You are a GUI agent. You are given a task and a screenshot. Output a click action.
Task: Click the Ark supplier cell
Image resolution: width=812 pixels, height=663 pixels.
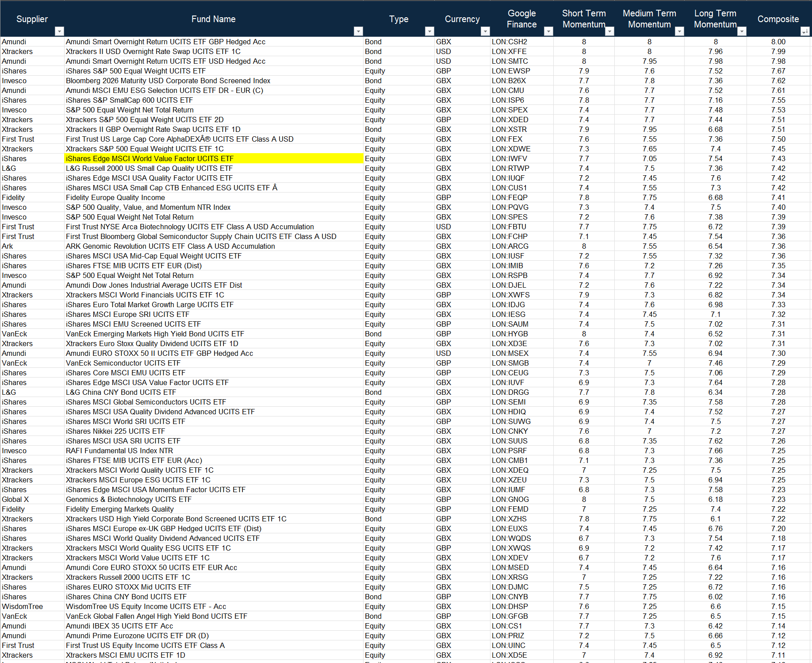point(32,246)
